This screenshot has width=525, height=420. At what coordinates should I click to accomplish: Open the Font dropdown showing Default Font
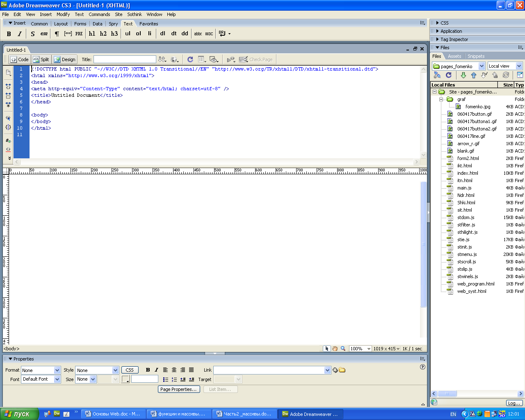pyautogui.click(x=41, y=379)
